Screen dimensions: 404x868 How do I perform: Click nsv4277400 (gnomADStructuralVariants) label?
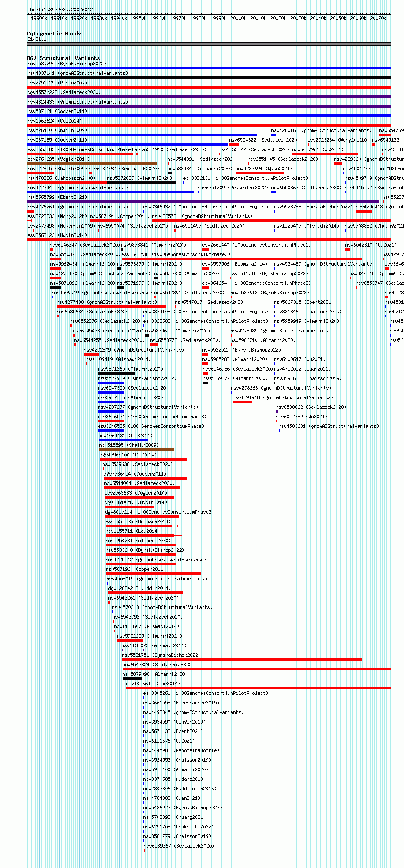click(107, 302)
